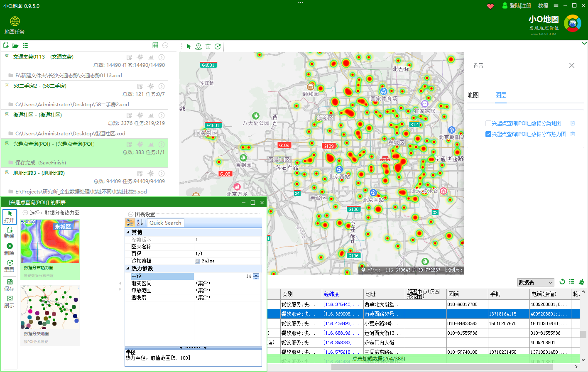Click 展示 icon in chart window sidebar
The image size is (588, 372).
click(x=9, y=301)
